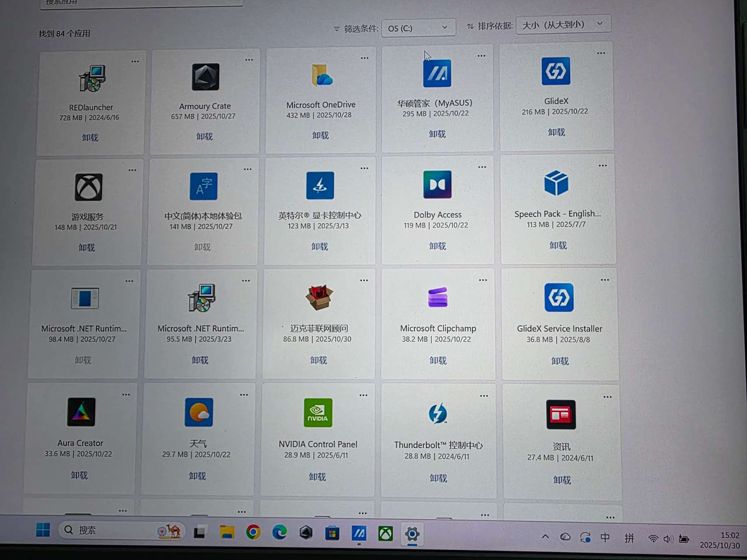Open more options for 资讯
This screenshot has width=747, height=560.
point(607,397)
